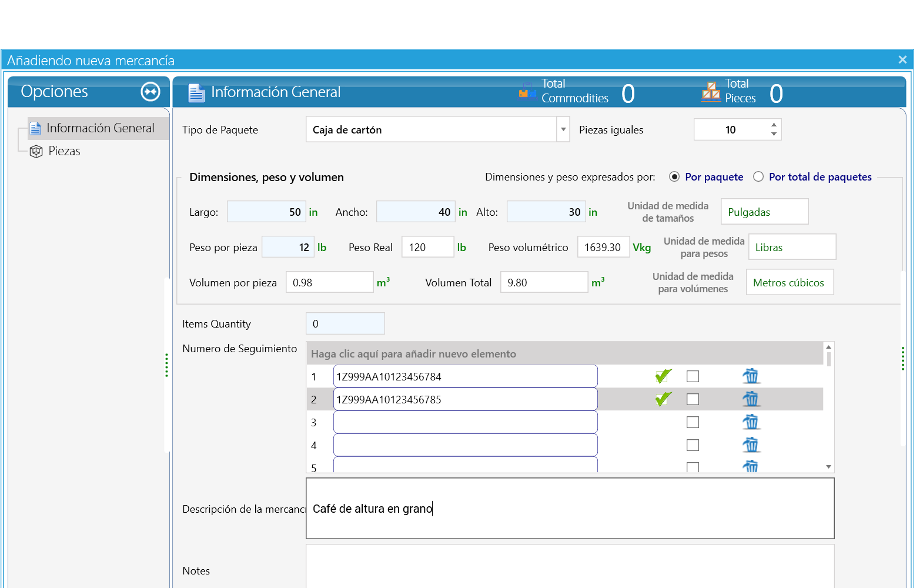Click trash icon for tracking row 3
This screenshot has height=588, width=923.
pos(751,422)
